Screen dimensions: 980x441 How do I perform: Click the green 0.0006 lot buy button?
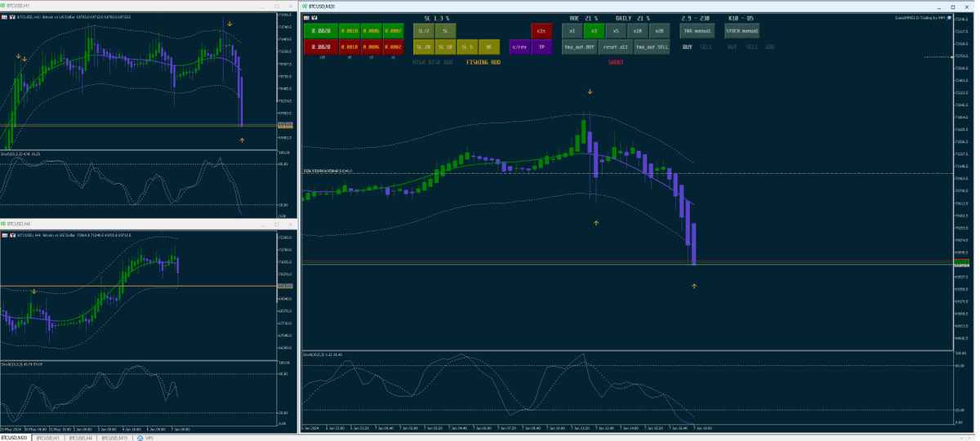point(372,31)
